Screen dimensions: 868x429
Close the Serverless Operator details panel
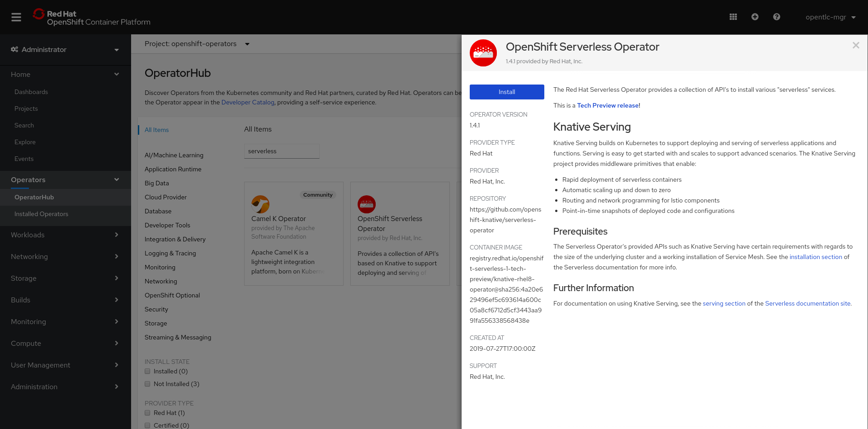(856, 45)
